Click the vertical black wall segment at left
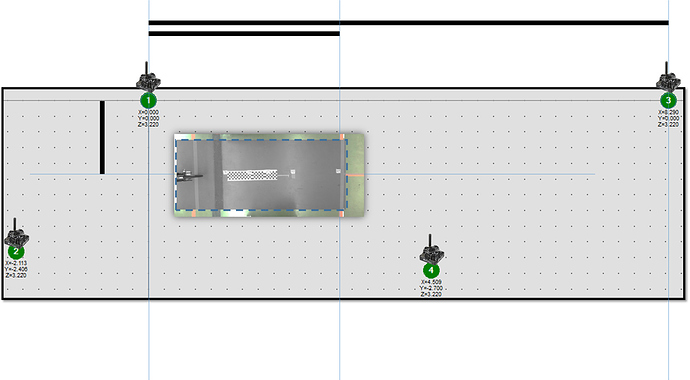The image size is (690, 380). tap(103, 137)
